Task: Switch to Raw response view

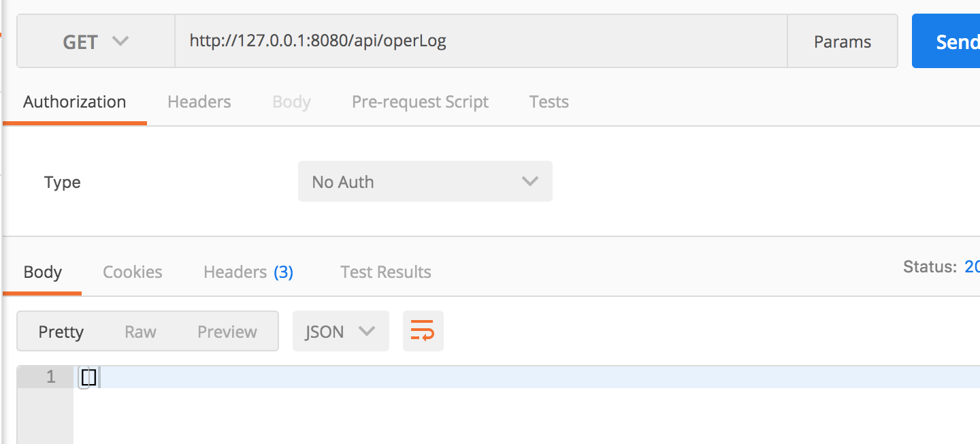Action: point(140,332)
